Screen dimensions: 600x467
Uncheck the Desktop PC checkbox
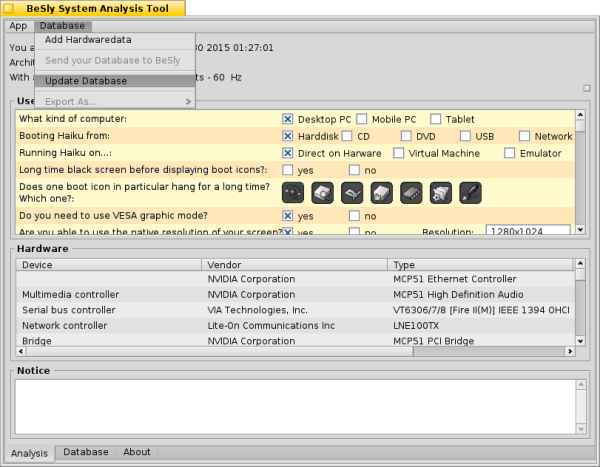[x=288, y=119]
